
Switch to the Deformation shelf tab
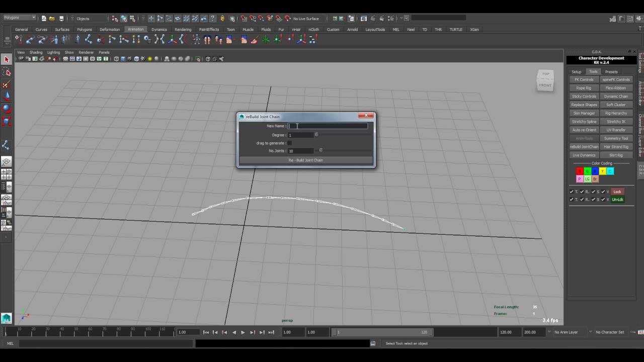click(x=109, y=30)
